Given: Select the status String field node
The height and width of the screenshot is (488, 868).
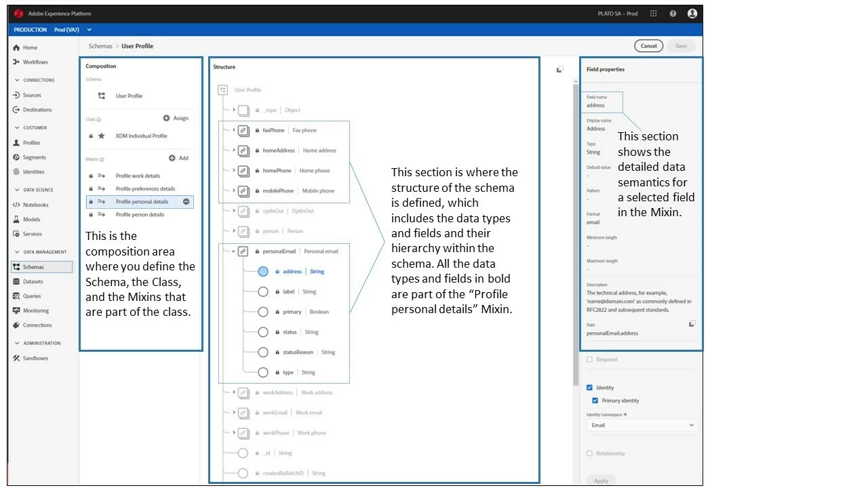Looking at the screenshot, I should pyautogui.click(x=263, y=332).
